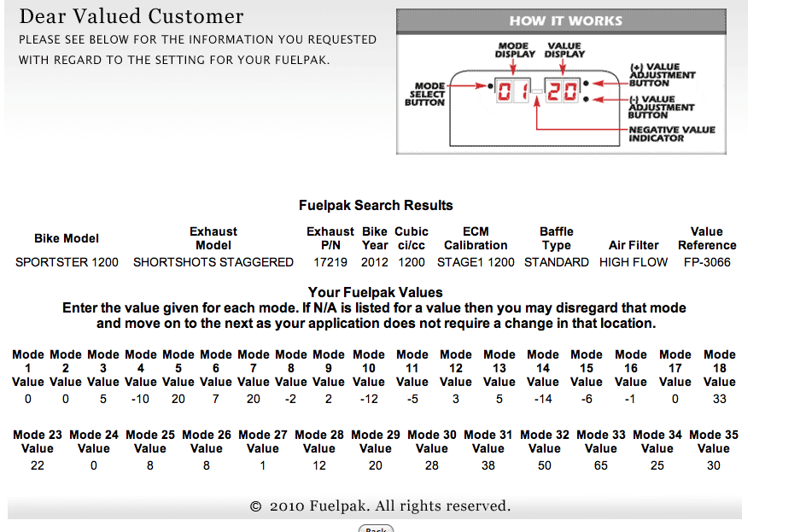806x532 pixels.
Task: Click the "Mode 13 Value" column header
Action: (x=499, y=368)
